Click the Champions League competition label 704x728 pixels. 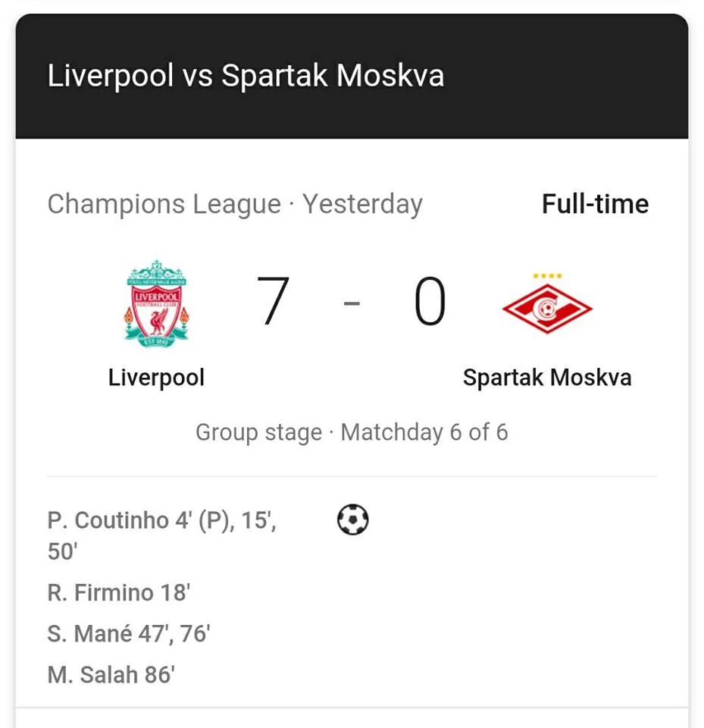(x=164, y=204)
